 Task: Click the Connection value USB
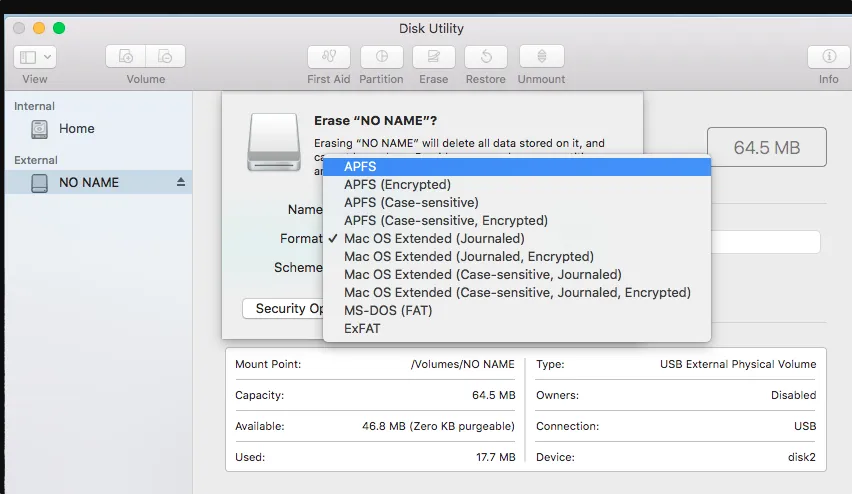tap(805, 426)
